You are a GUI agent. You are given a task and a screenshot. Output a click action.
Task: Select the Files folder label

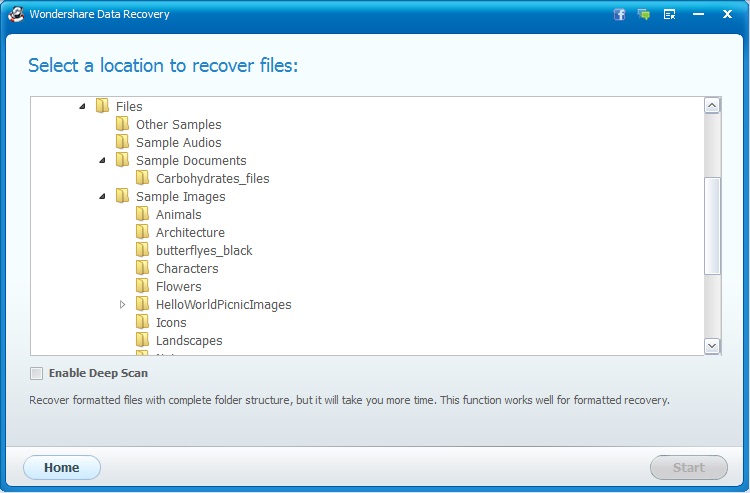tap(129, 106)
